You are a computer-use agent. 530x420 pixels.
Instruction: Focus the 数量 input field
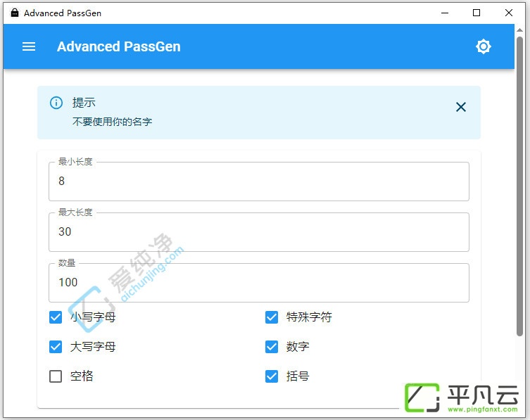[258, 283]
